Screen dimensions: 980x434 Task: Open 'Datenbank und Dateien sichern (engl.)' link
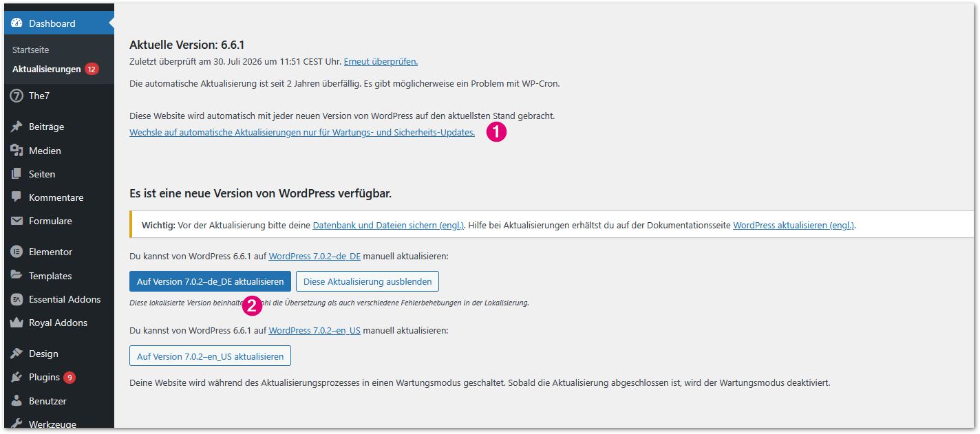388,225
